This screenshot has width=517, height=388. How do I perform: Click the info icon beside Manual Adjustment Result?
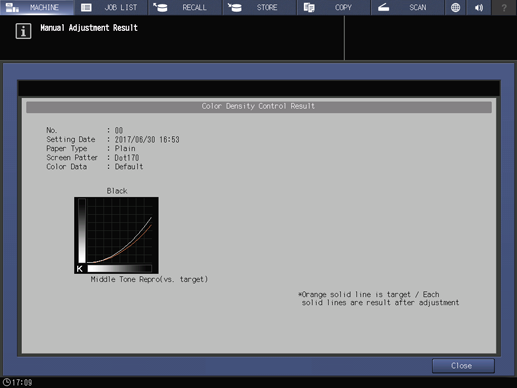point(23,31)
